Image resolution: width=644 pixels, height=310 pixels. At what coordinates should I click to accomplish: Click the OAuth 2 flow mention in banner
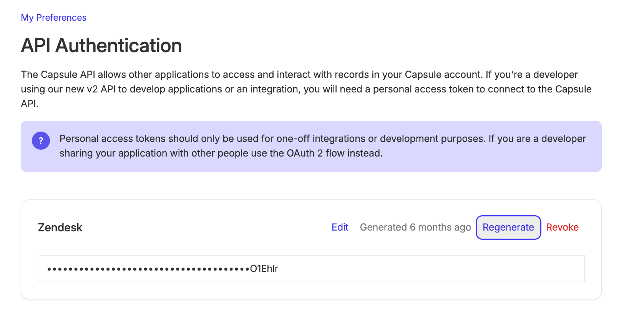click(x=316, y=153)
